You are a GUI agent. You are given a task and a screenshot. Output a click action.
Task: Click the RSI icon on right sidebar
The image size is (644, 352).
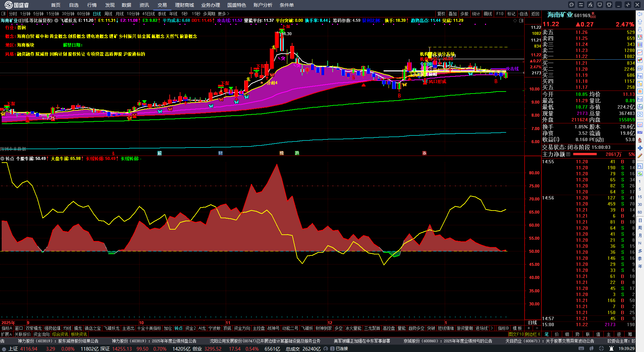(640, 132)
